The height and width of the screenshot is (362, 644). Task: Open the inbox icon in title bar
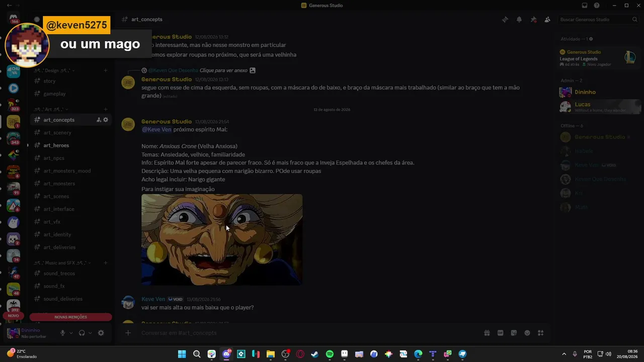point(585,6)
